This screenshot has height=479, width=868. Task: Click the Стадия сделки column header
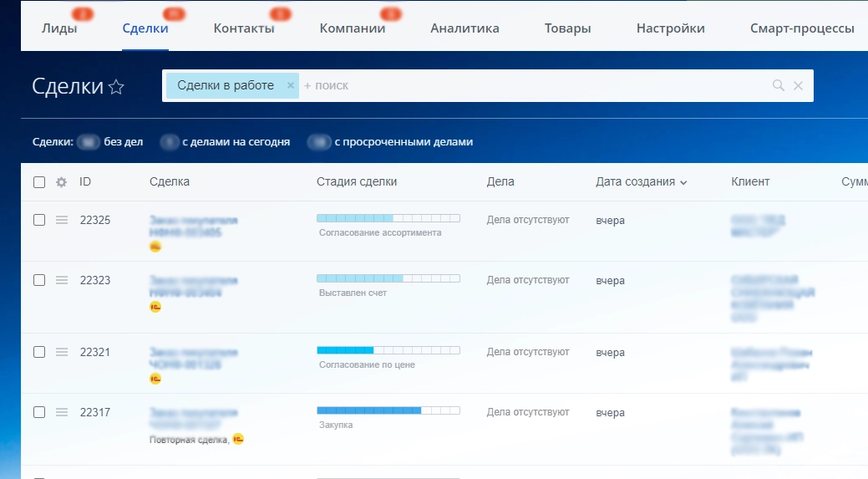click(x=357, y=181)
